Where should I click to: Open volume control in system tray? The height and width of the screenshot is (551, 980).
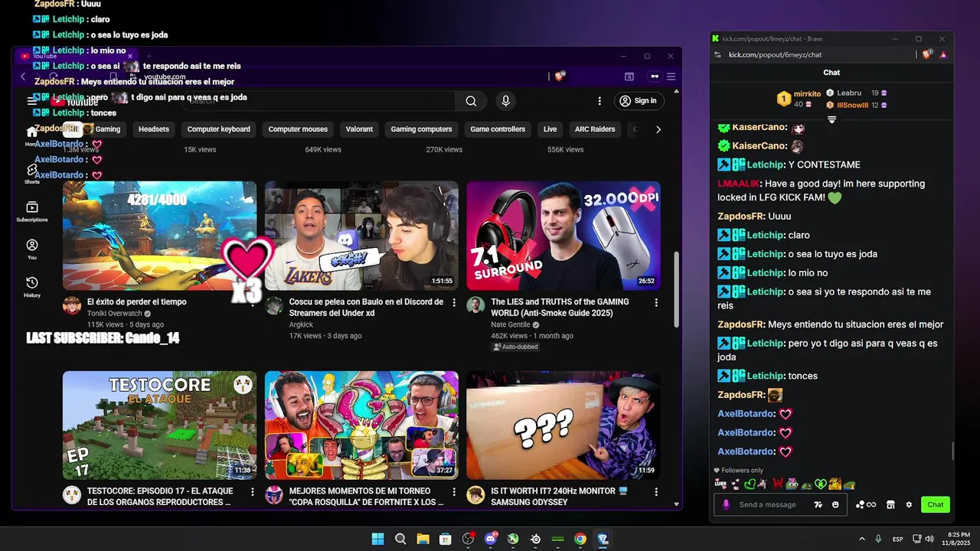[x=929, y=539]
